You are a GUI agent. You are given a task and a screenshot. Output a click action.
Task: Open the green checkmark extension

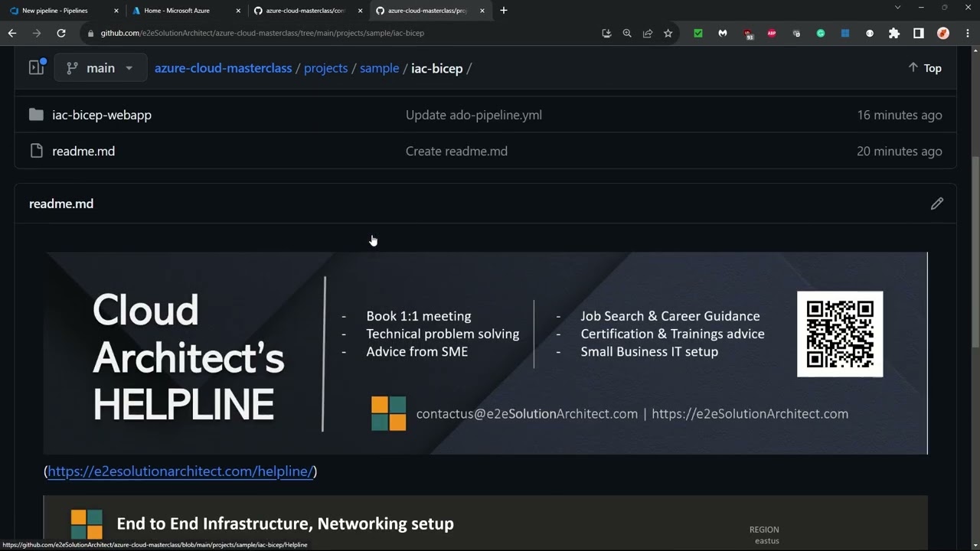[x=698, y=34]
